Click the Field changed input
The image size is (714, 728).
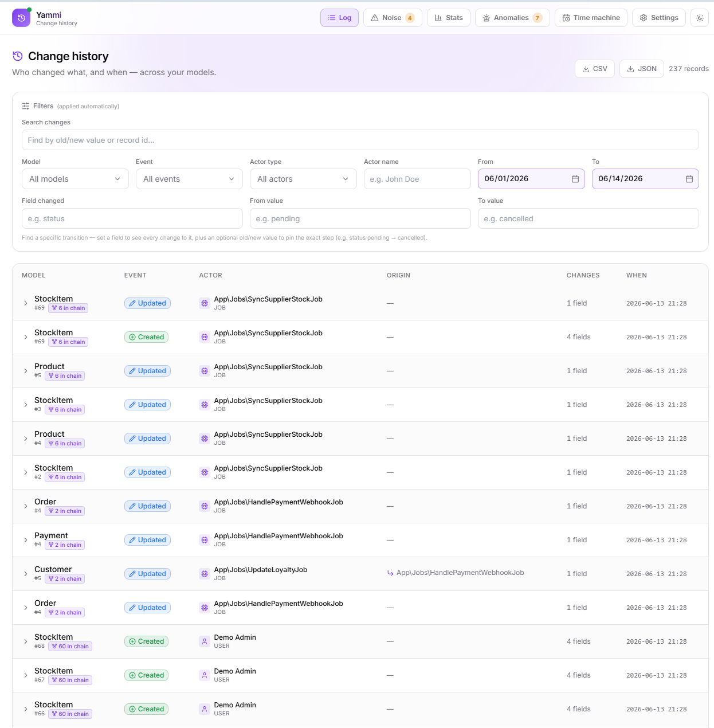[x=132, y=218]
